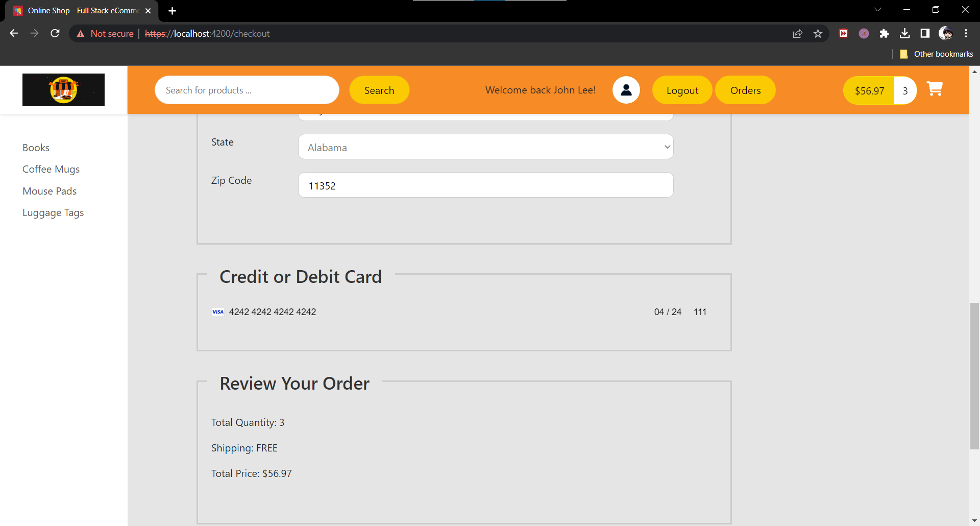Bookmark this page with star icon
The image size is (980, 526).
(x=818, y=34)
